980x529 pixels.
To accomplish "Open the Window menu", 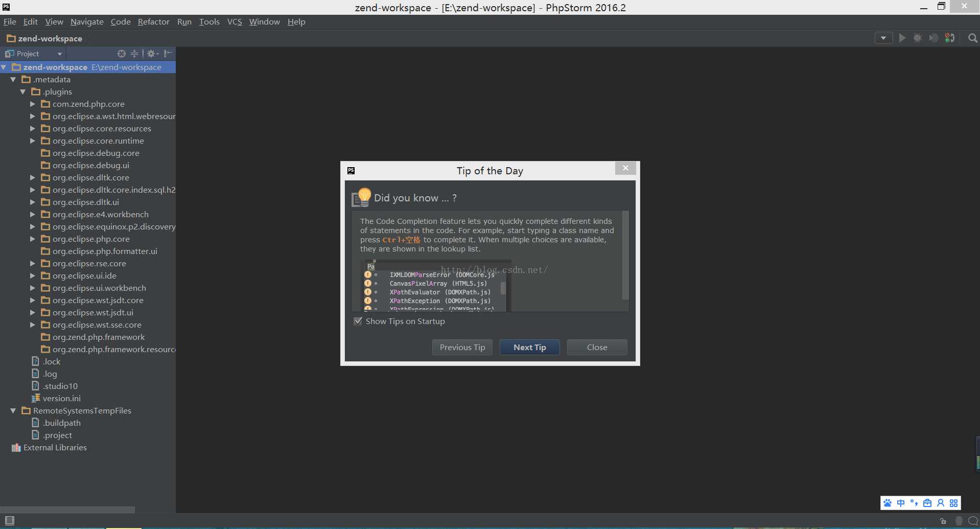I will click(265, 22).
